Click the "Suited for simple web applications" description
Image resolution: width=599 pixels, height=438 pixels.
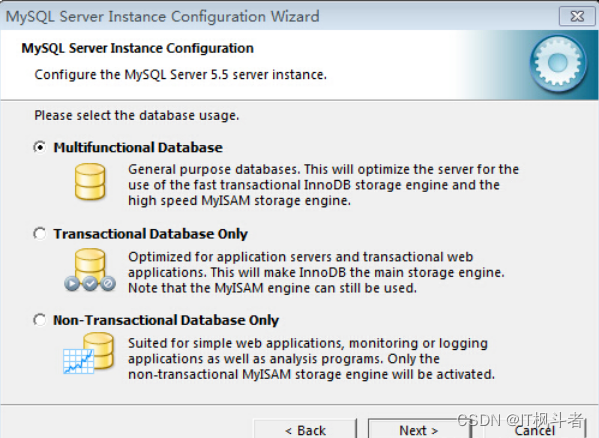pos(311,359)
